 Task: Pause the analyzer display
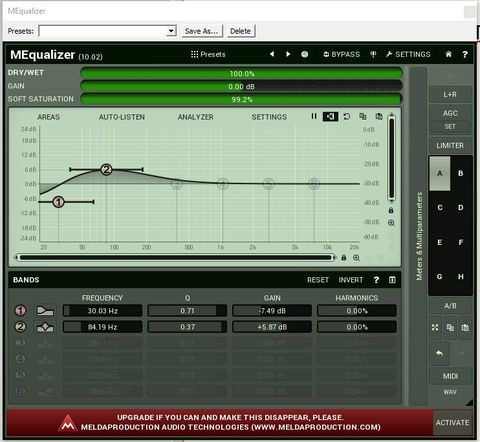coord(314,116)
